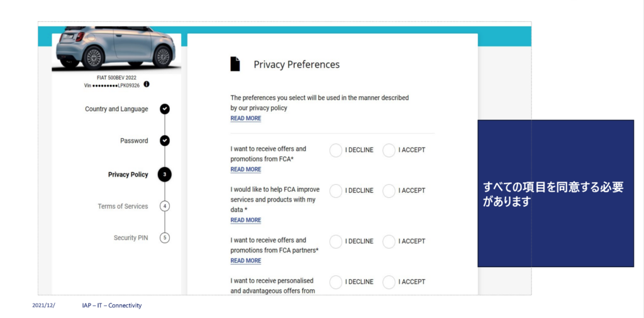Open READ MORE under FCA partners offers
This screenshot has height=318, width=644.
pyautogui.click(x=246, y=261)
